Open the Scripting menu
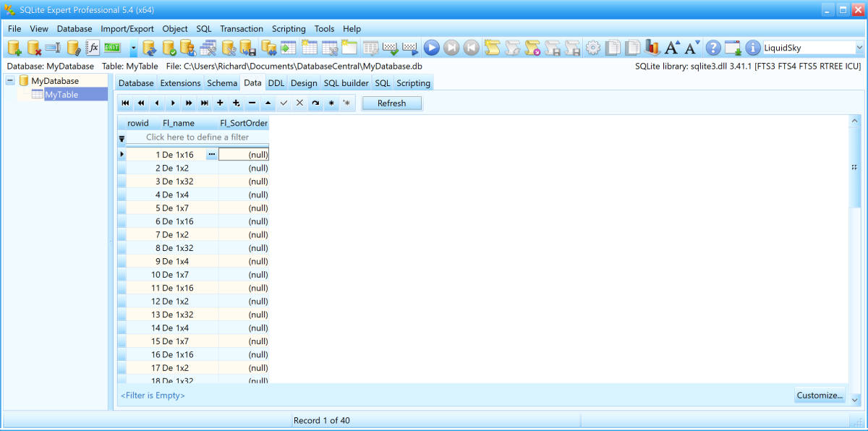 289,29
